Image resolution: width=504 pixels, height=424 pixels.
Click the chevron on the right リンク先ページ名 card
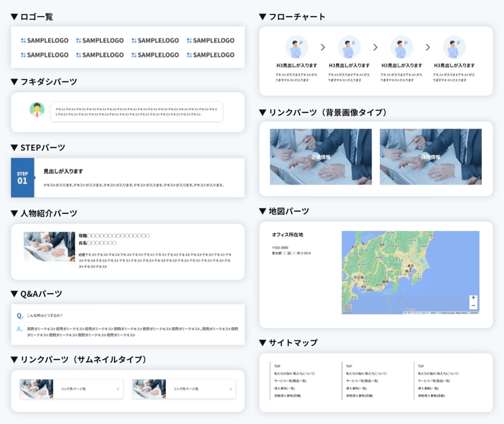click(x=230, y=389)
